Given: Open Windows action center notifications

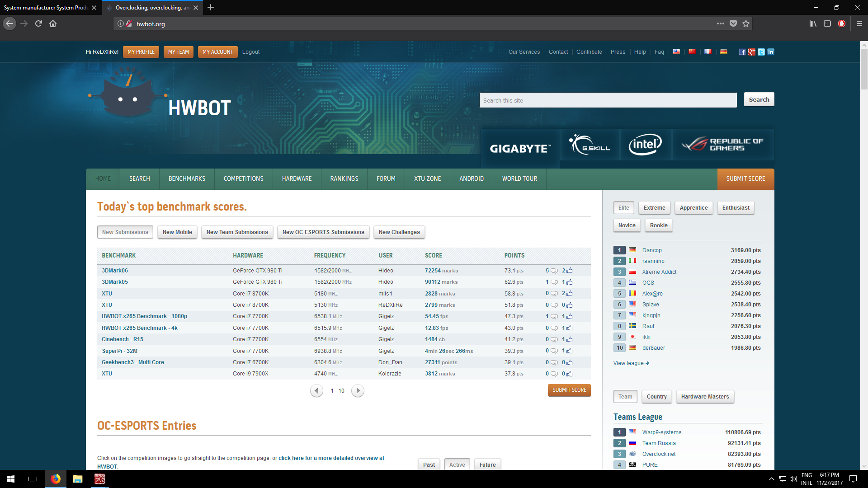Looking at the screenshot, I should coord(853,479).
